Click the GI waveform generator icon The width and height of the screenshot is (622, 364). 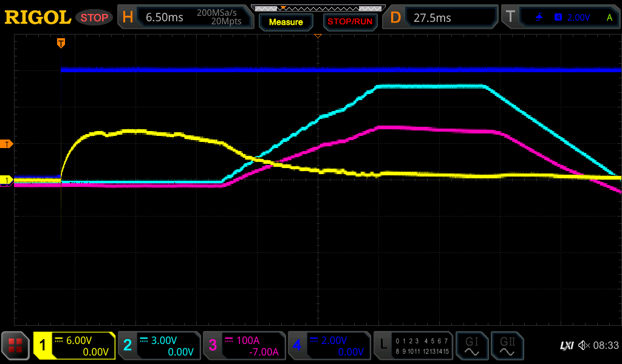[x=471, y=346]
